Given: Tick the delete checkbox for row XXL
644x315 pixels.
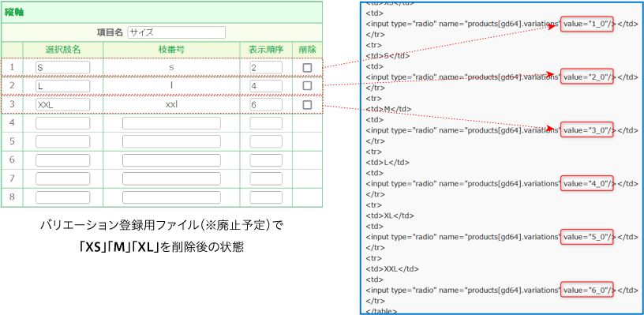Looking at the screenshot, I should point(307,105).
